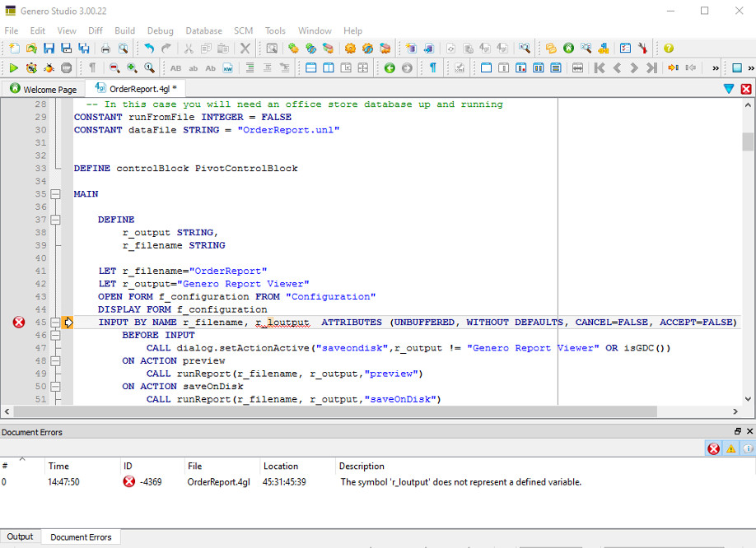This screenshot has width=756, height=548.
Task: Stop program execution
Action: tap(65, 68)
